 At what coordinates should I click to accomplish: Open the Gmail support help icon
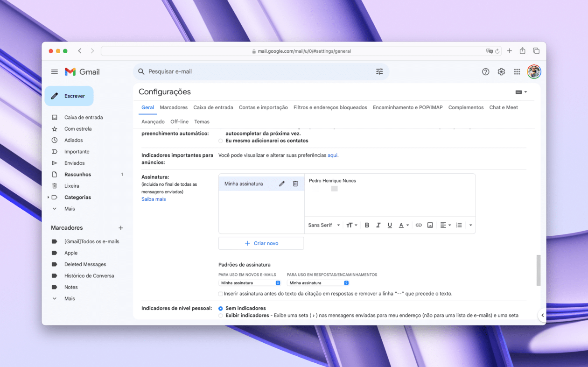(x=486, y=71)
